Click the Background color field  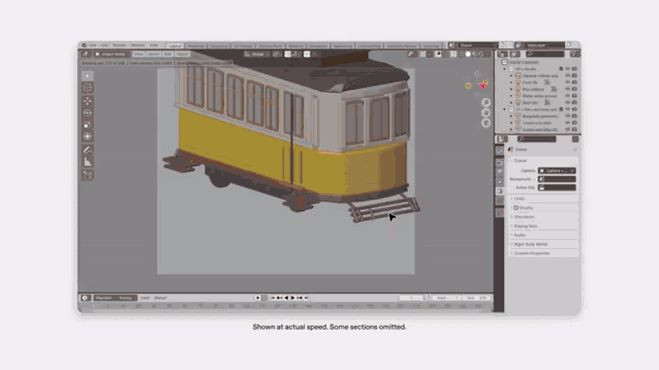pyautogui.click(x=557, y=179)
